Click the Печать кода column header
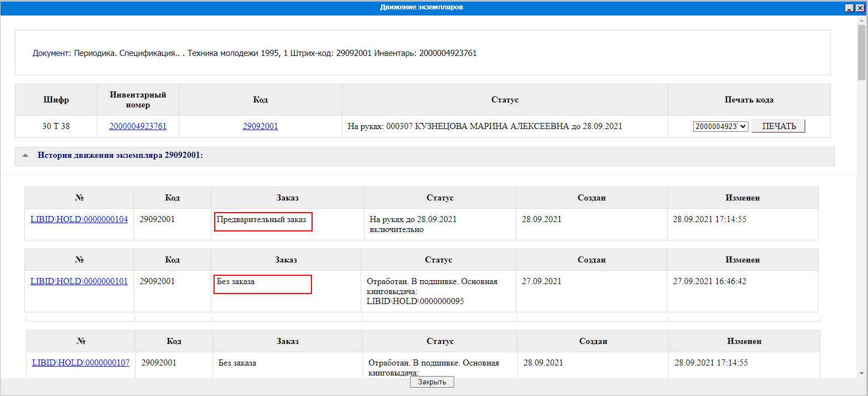This screenshot has width=868, height=396. [x=749, y=100]
